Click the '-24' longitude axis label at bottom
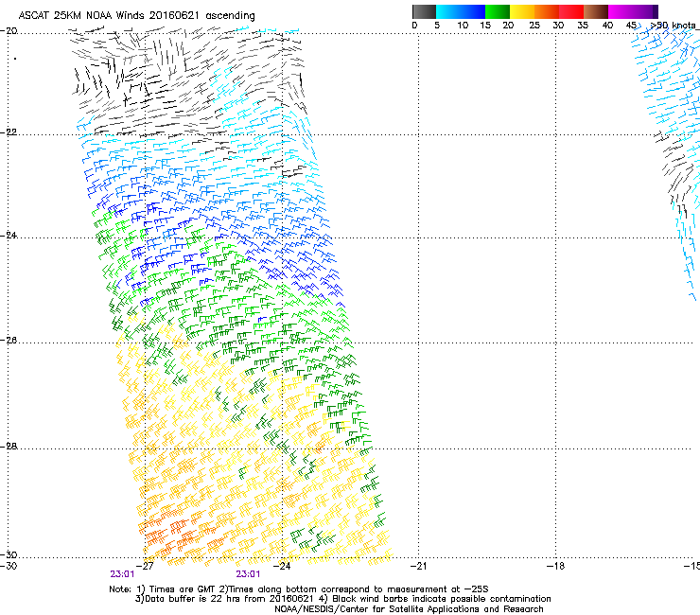This screenshot has width=700, height=615. (282, 566)
